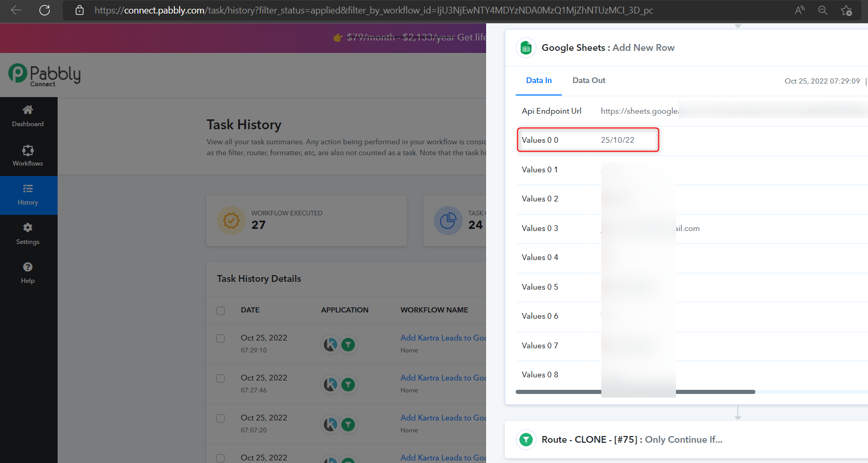Click the Google Sheets step icon
868x463 pixels.
pos(526,48)
